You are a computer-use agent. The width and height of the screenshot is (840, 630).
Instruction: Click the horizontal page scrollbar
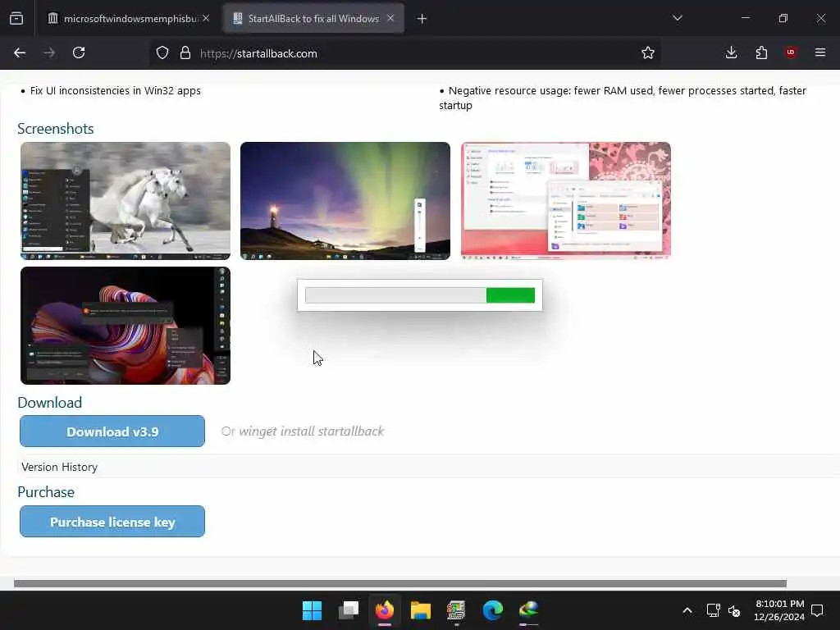pyautogui.click(x=400, y=583)
